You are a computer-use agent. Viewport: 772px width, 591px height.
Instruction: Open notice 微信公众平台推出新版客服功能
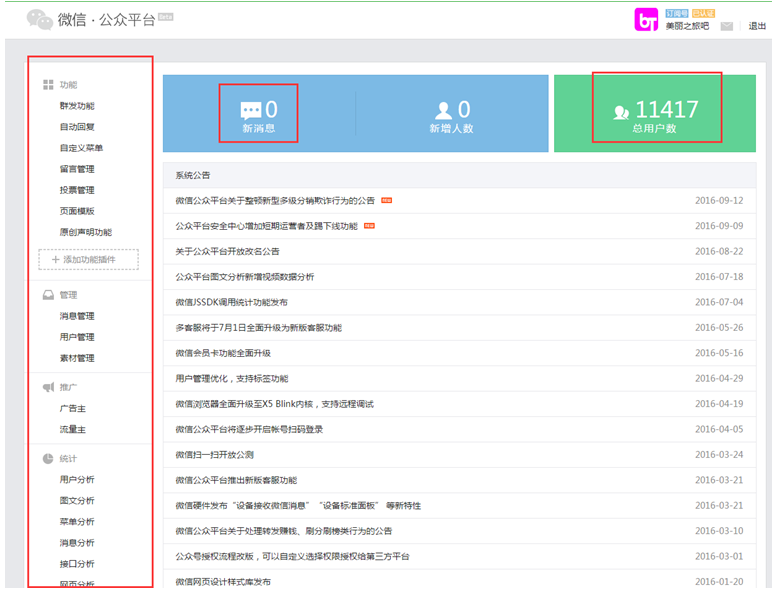click(236, 480)
